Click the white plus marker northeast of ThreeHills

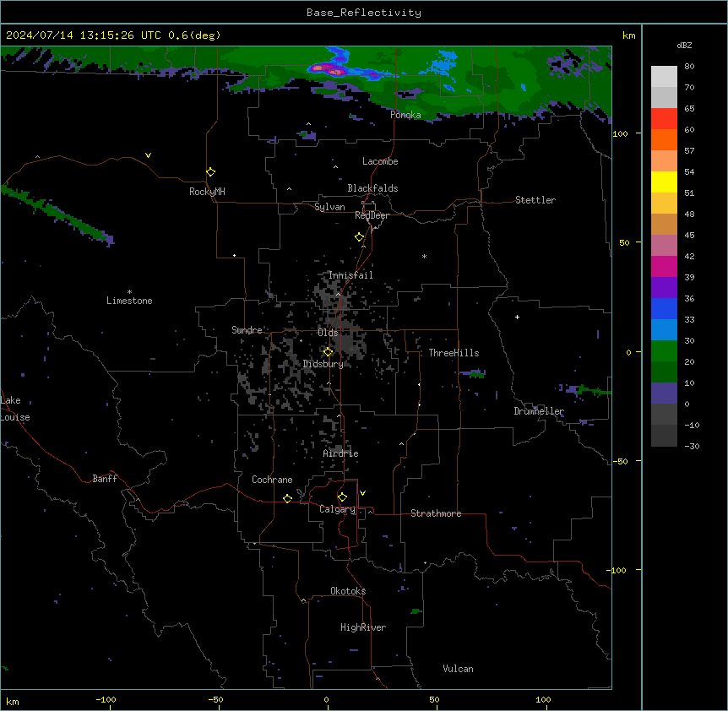point(517,317)
